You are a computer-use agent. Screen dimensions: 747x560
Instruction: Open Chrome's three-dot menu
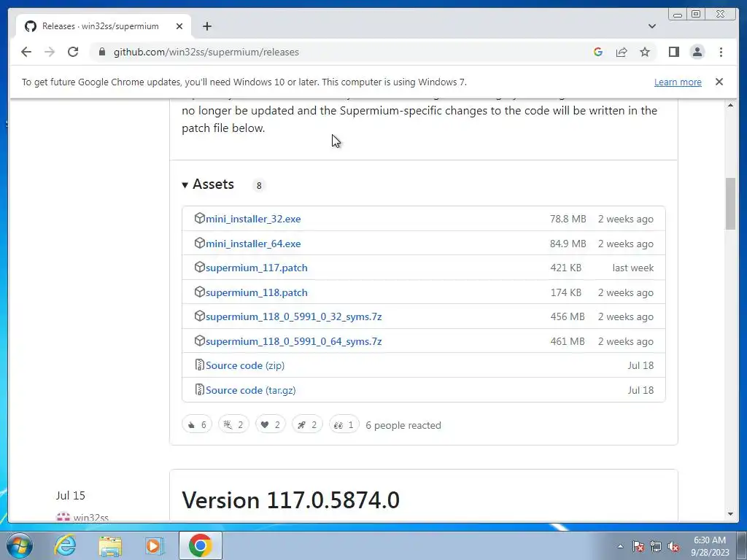(721, 52)
